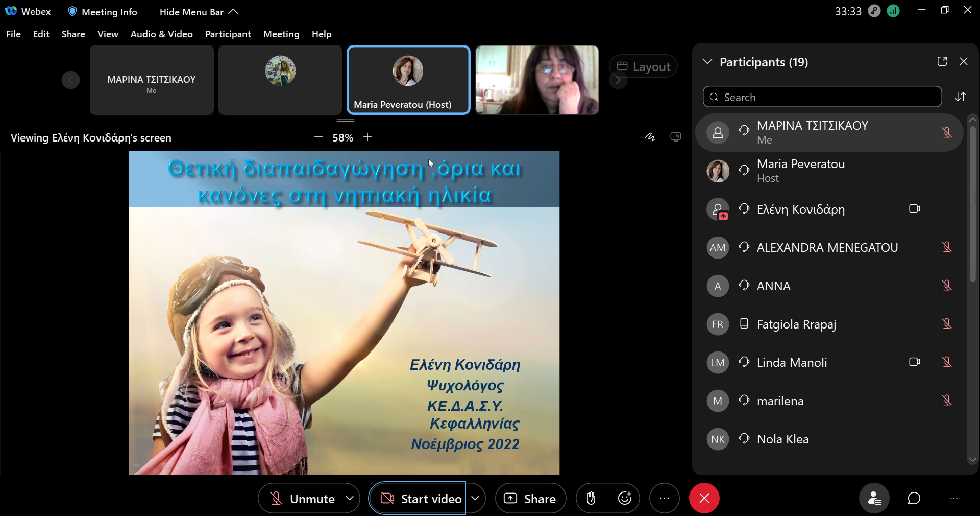980x516 pixels.
Task: Click the participant Search field
Action: click(x=822, y=97)
